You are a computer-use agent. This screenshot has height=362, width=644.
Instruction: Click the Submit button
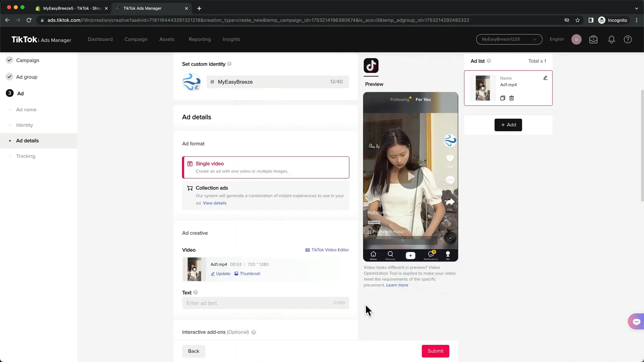[x=435, y=351]
